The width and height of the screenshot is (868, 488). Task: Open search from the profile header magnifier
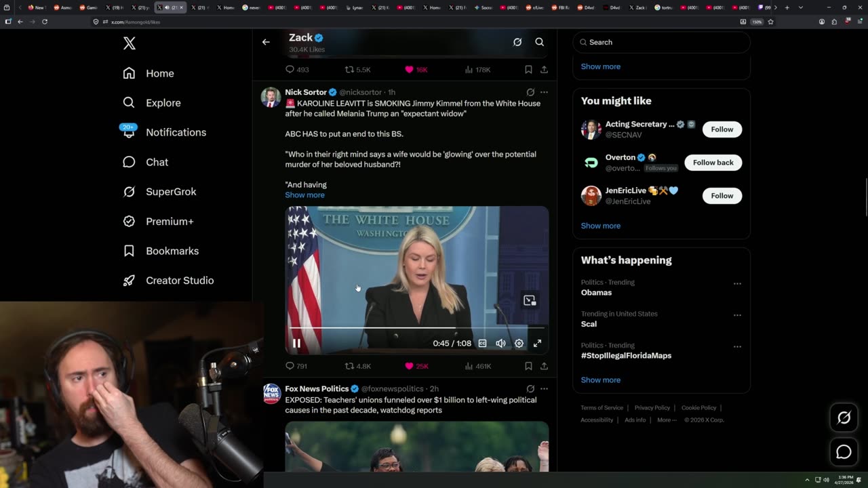point(540,42)
